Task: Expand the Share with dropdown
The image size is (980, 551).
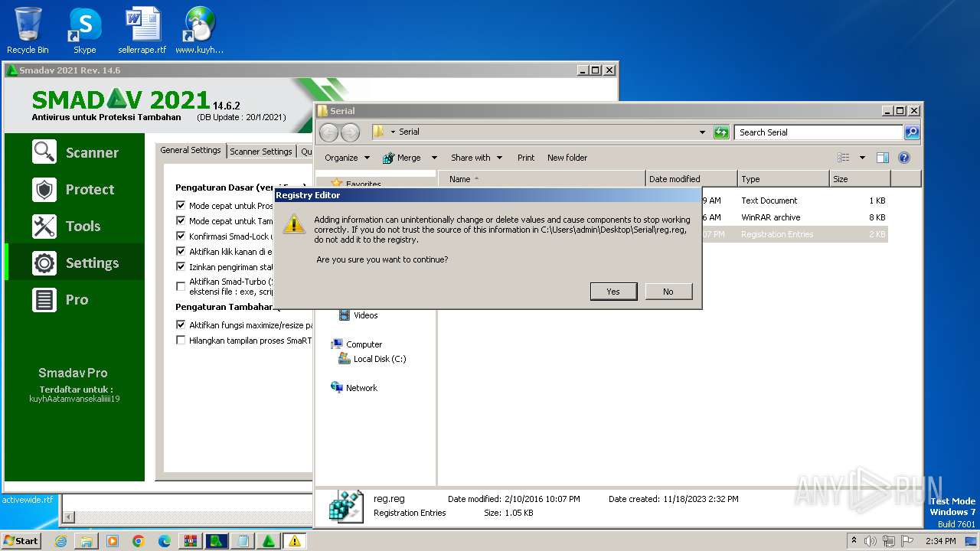Action: pyautogui.click(x=476, y=158)
